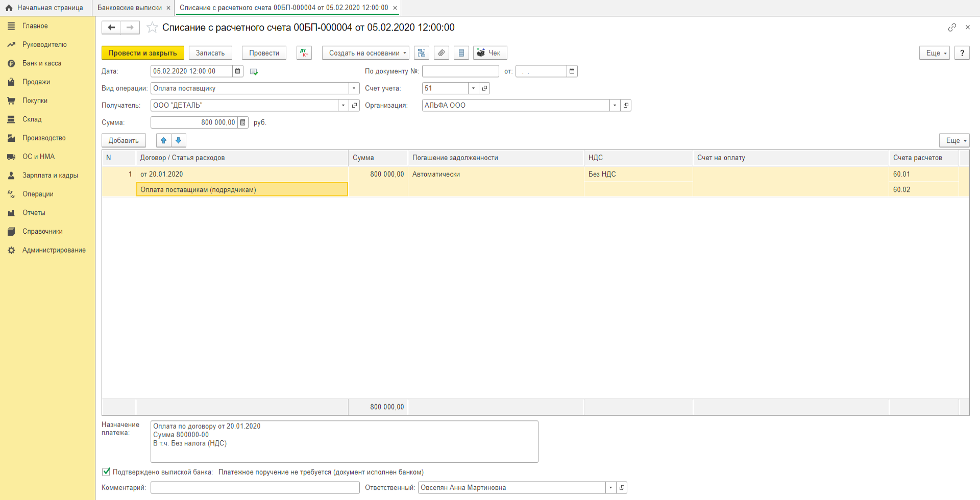Click the back navigation arrow
This screenshot has width=980, height=500.
(x=111, y=28)
